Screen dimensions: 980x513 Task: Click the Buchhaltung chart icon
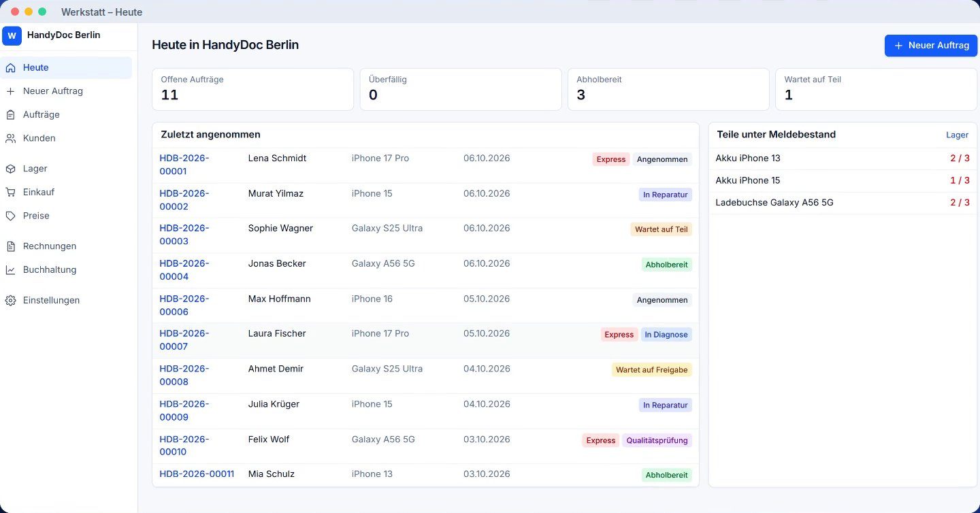[10, 270]
